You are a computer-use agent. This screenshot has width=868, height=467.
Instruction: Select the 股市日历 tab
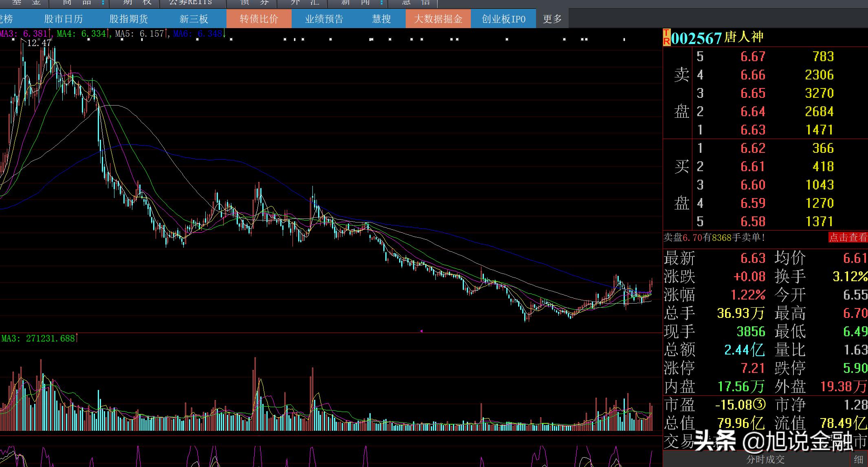pyautogui.click(x=64, y=19)
